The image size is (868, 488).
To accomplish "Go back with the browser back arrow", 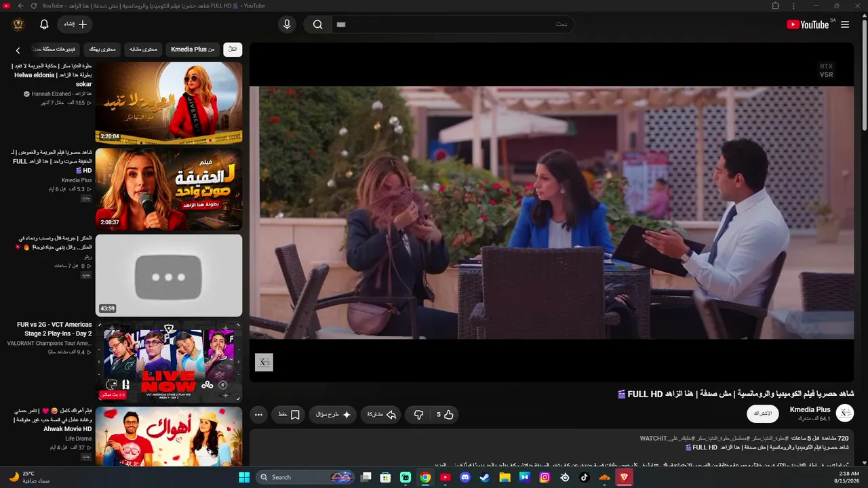I will pyautogui.click(x=20, y=5).
